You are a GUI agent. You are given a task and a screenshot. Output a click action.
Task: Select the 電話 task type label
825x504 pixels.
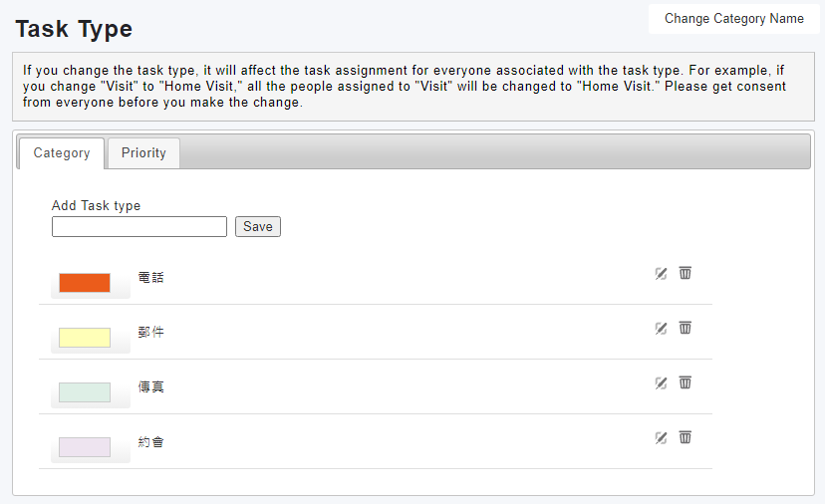tap(151, 277)
